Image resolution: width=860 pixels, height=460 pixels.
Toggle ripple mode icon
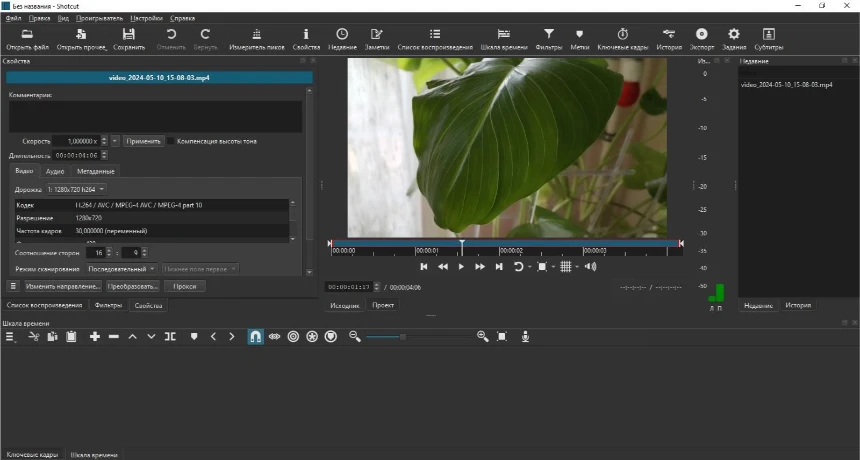293,337
